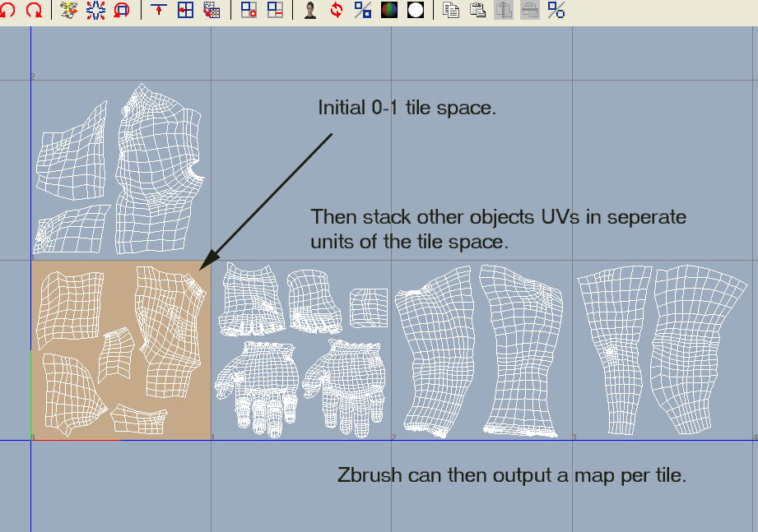Image resolution: width=758 pixels, height=532 pixels.
Task: Select the right glove hand UV shell
Action: 344,388
